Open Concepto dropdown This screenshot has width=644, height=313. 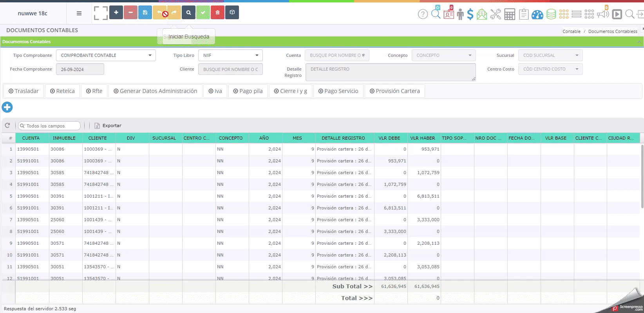click(443, 55)
